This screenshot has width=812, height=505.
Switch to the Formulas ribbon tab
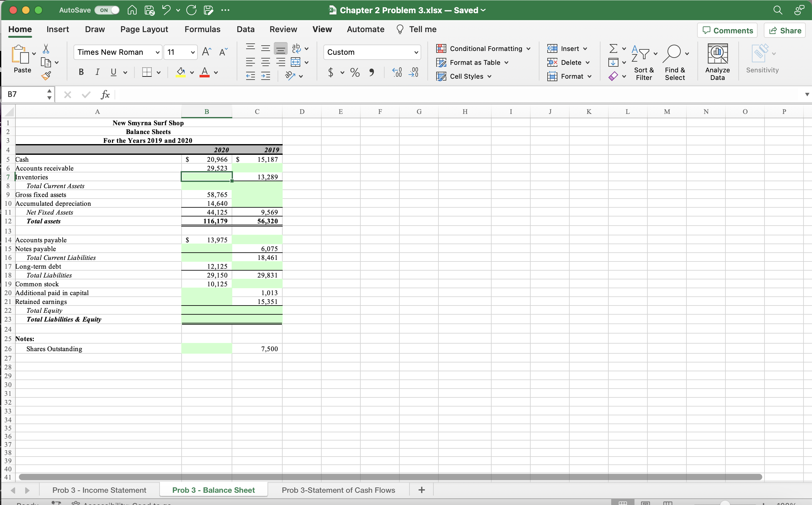[x=202, y=29]
